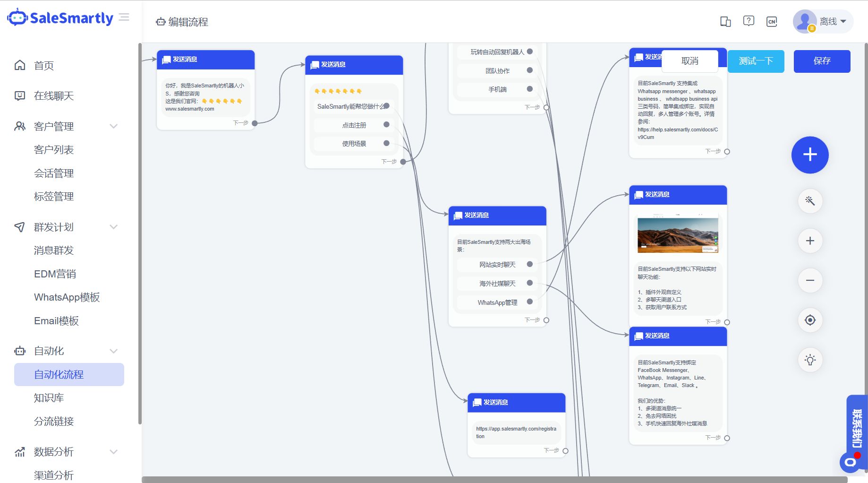Viewport: 868px width, 483px height.
Task: Open 知识库 page
Action: [49, 398]
